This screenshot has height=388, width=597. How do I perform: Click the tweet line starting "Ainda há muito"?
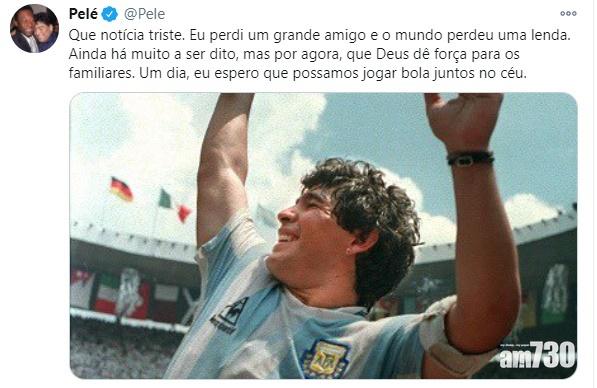pos(294,54)
